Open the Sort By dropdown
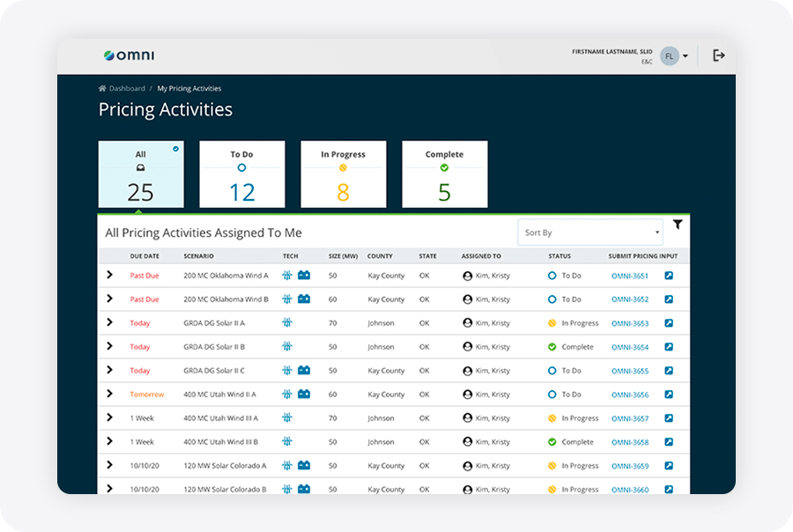793x532 pixels. pyautogui.click(x=590, y=233)
